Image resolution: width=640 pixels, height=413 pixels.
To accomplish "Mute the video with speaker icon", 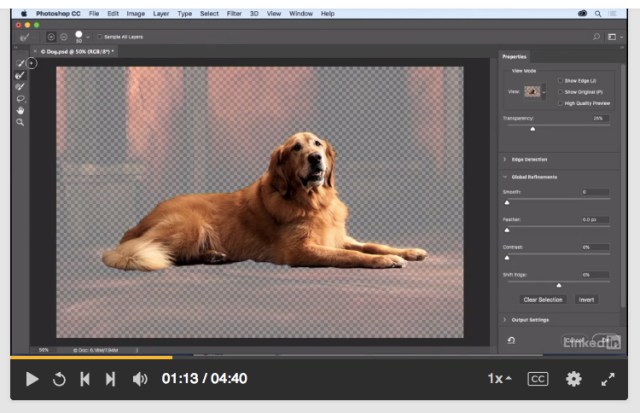I will (140, 379).
